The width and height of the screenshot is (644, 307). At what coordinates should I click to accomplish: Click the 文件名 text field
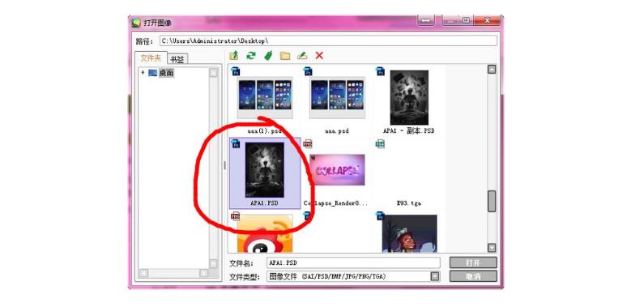click(x=353, y=263)
